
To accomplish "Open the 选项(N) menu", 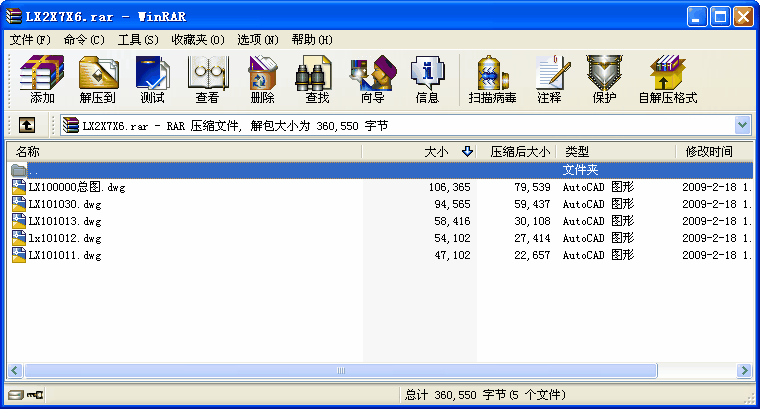I will (258, 40).
